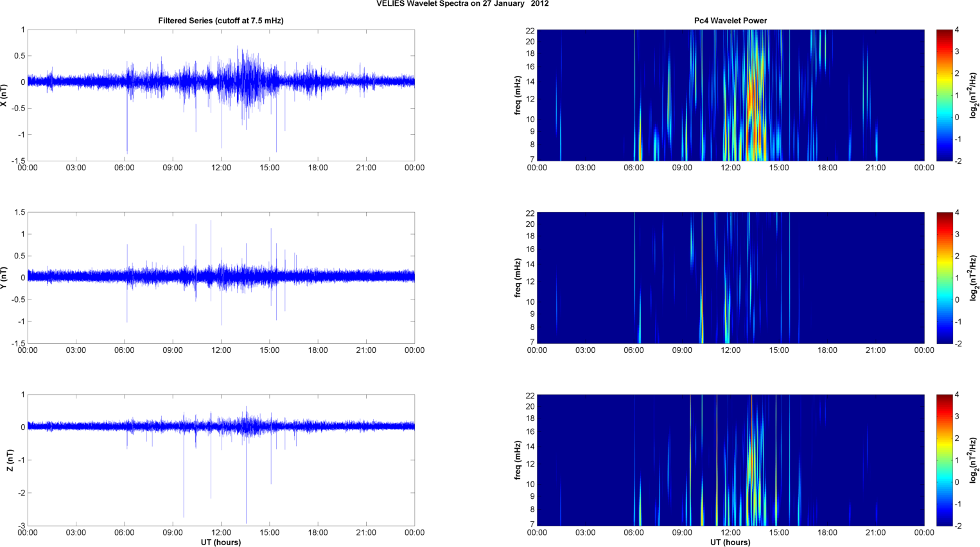Click the bottom wavelet power spectrogram
Viewport: 980px width, 547px height.
[x=730, y=460]
